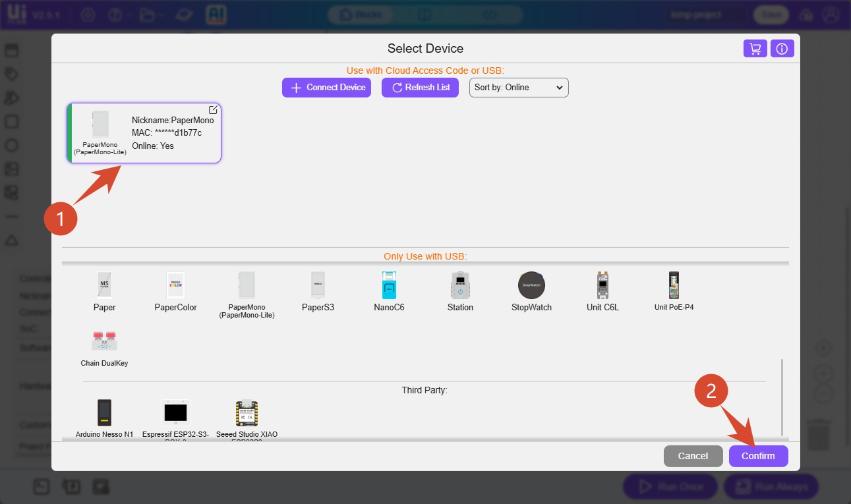
Task: Click the Third Party section heading
Action: 425,390
